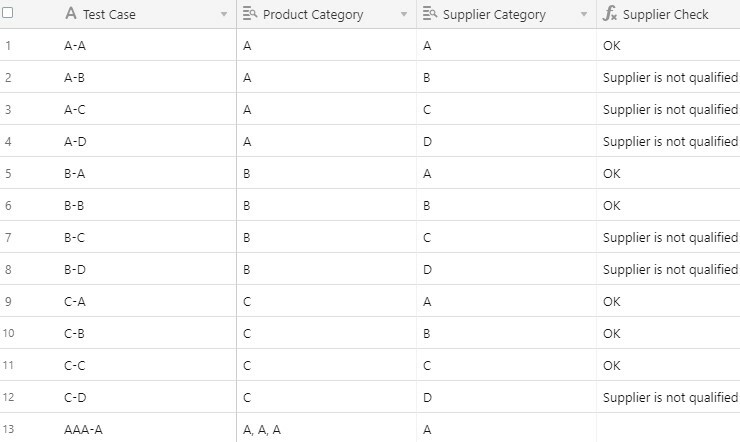
Task: Select the Product Category column header label
Action: [313, 15]
